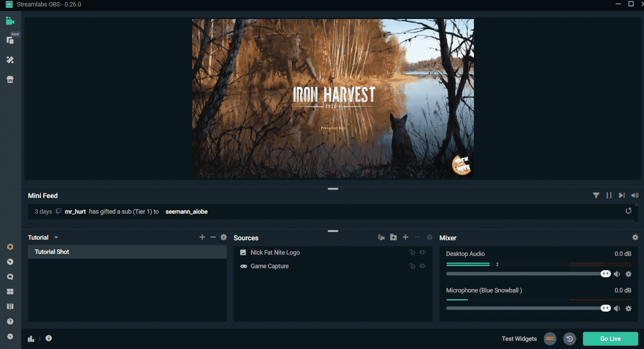Remove the selected source with minus icon
Screen dimensions: 644x349
(418, 237)
